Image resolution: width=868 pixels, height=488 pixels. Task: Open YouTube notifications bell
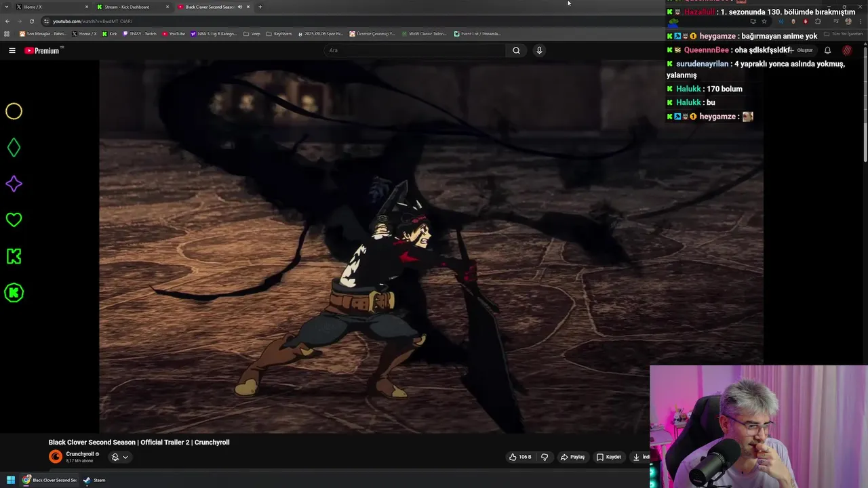827,50
